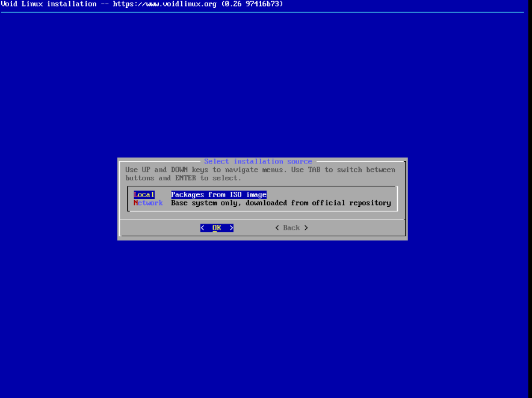Image resolution: width=532 pixels, height=398 pixels.
Task: Click 'Base system only, downloaded from official repository'
Action: pyautogui.click(x=280, y=203)
